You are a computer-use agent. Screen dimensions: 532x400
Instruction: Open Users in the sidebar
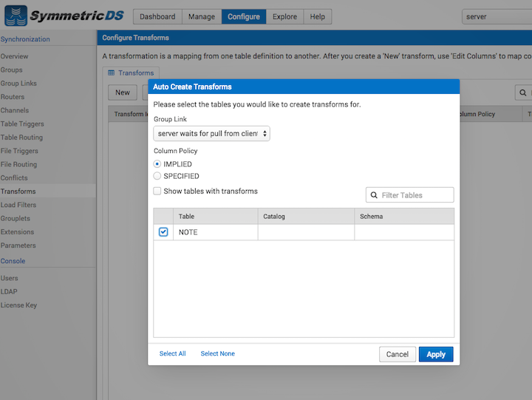pos(9,278)
